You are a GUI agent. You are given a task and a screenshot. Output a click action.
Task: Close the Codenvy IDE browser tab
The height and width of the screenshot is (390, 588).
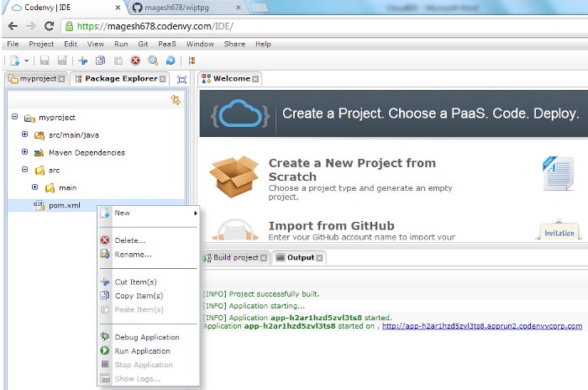point(118,8)
